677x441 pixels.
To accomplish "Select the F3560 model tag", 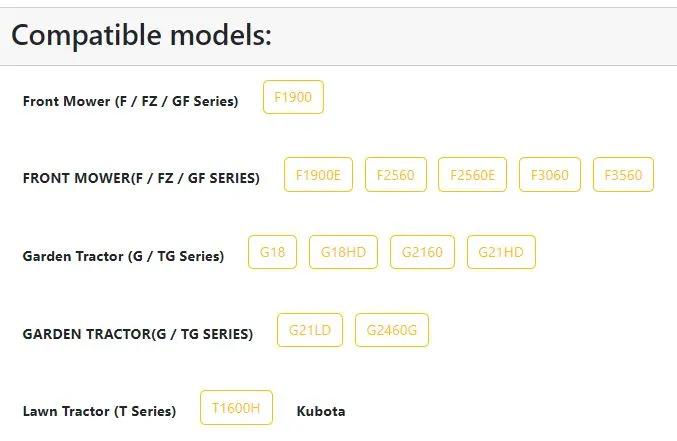I will pos(623,174).
